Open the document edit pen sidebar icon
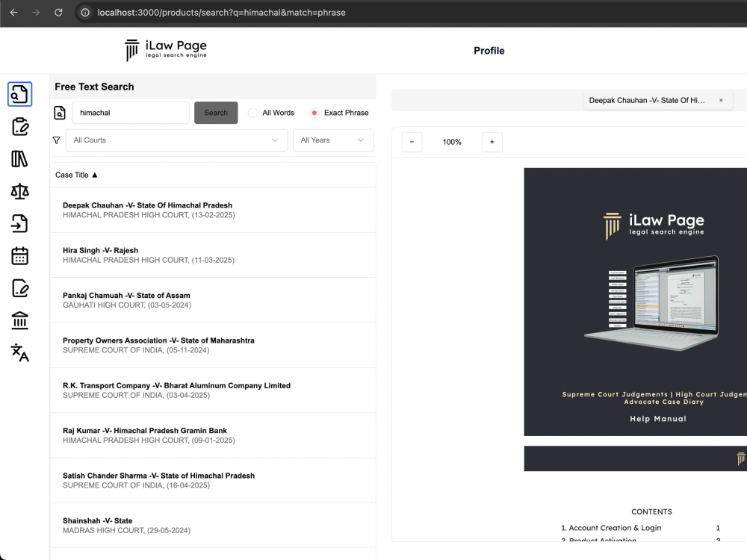747x560 pixels. pyautogui.click(x=19, y=288)
